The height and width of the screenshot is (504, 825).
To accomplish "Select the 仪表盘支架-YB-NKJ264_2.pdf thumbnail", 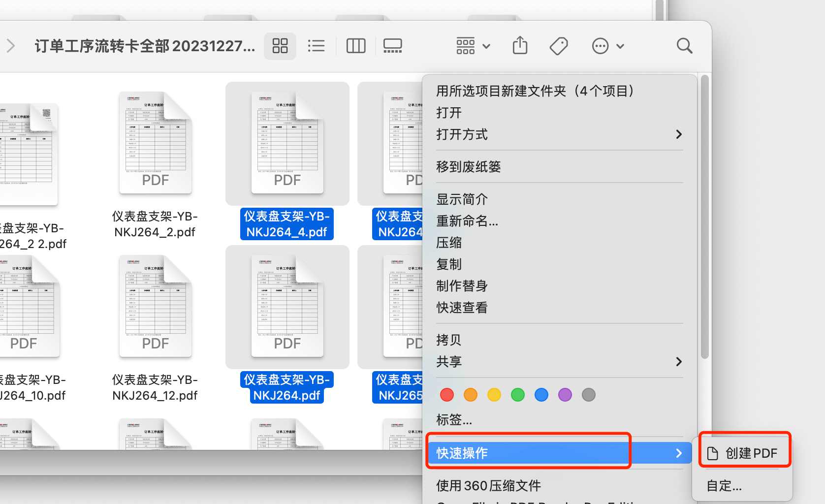I will click(x=155, y=143).
